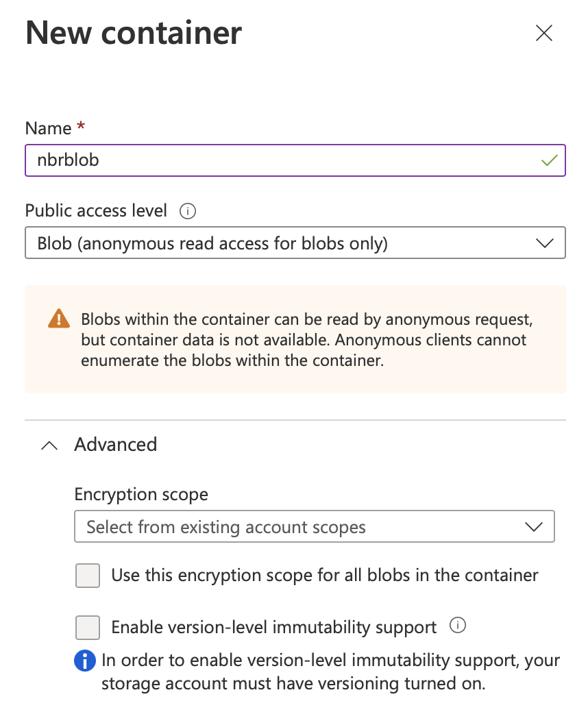Click the orange warning triangle icon
The height and width of the screenshot is (725, 588).
[59, 319]
